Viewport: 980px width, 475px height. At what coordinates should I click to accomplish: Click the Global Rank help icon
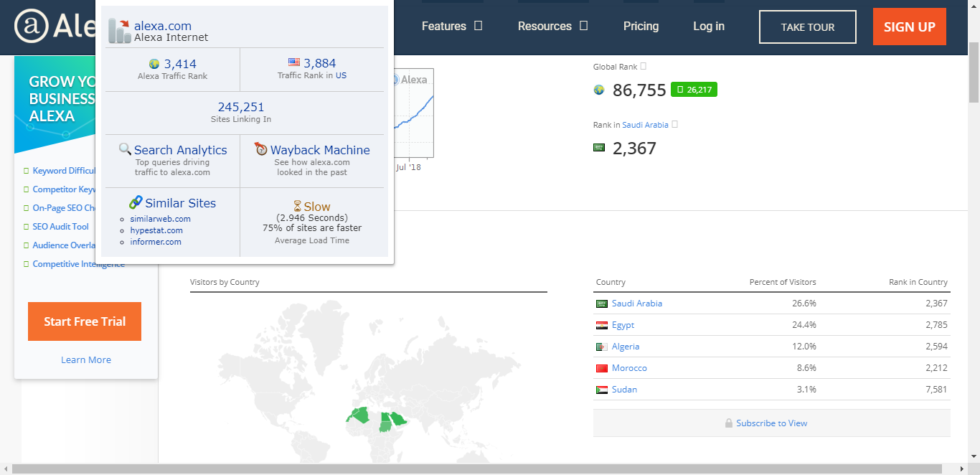pyautogui.click(x=643, y=66)
